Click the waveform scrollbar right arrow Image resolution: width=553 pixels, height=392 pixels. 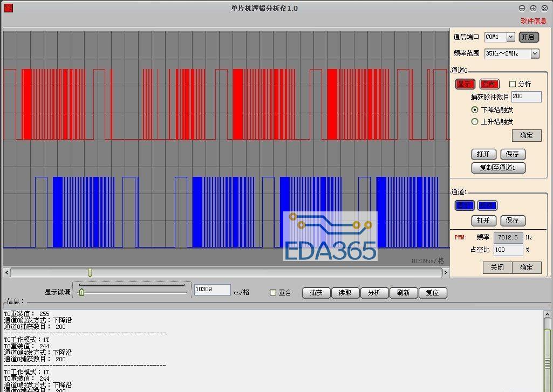tap(446, 272)
